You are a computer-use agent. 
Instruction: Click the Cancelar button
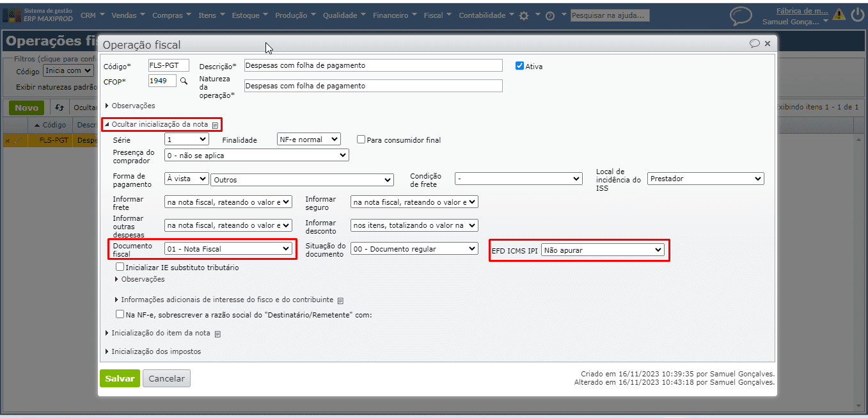pos(166,378)
